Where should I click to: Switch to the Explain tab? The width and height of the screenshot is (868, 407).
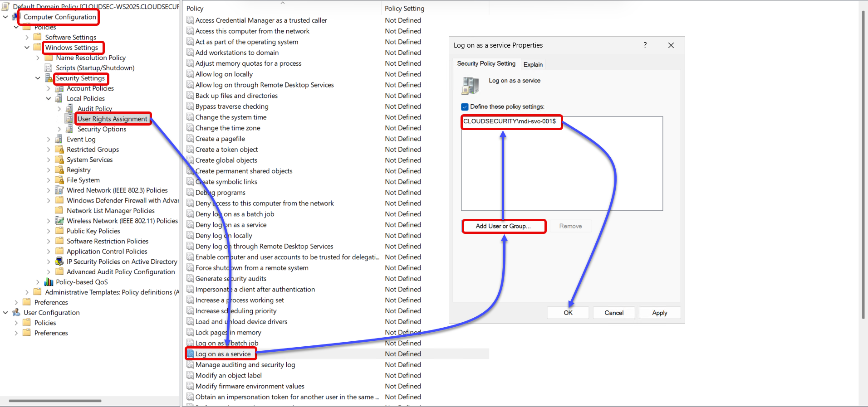(533, 64)
